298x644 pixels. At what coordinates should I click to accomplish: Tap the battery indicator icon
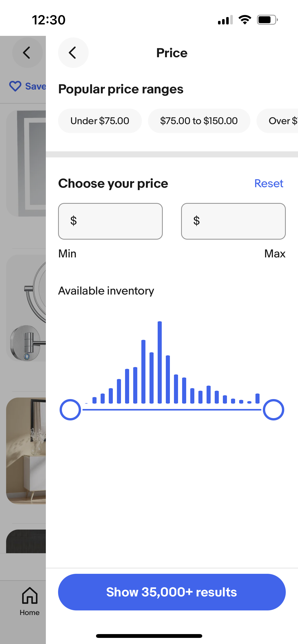pos(267,20)
